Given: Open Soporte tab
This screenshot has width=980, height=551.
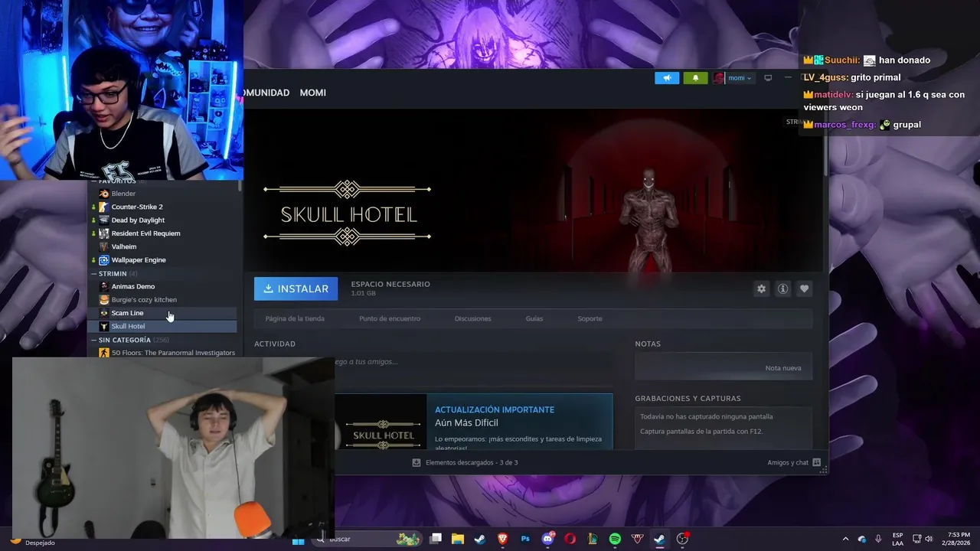Looking at the screenshot, I should tap(590, 318).
